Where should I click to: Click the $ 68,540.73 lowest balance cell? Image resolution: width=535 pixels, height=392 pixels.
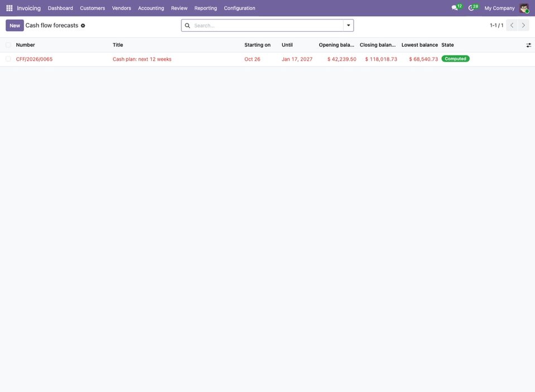(x=423, y=59)
